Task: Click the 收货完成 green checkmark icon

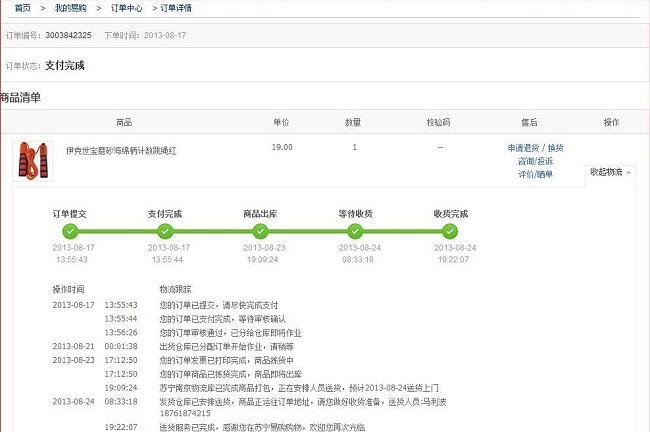Action: pyautogui.click(x=450, y=231)
